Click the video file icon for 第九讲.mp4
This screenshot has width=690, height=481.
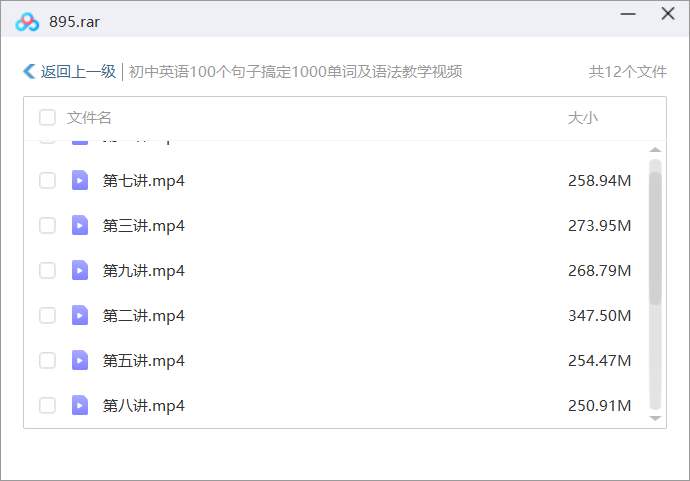80,270
